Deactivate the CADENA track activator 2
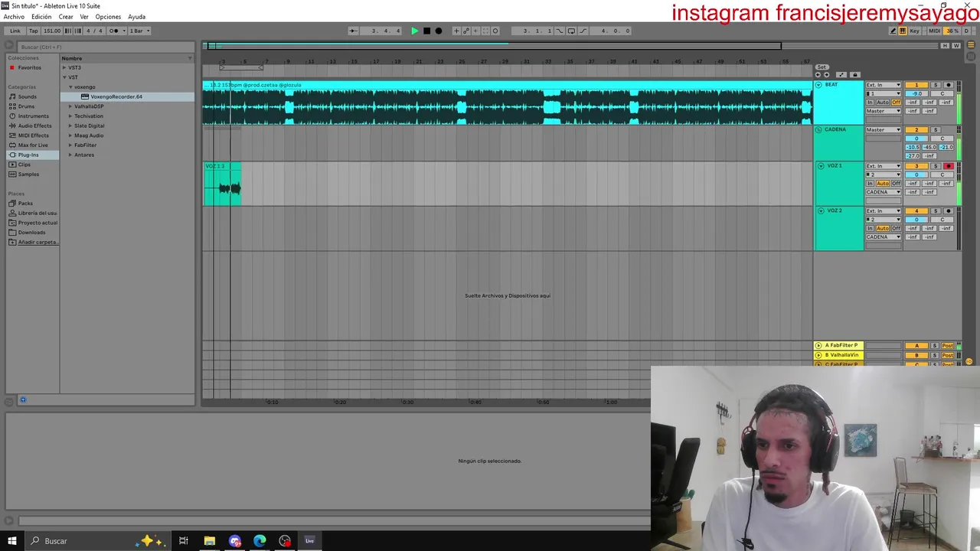Viewport: 980px width, 551px height. (x=916, y=130)
